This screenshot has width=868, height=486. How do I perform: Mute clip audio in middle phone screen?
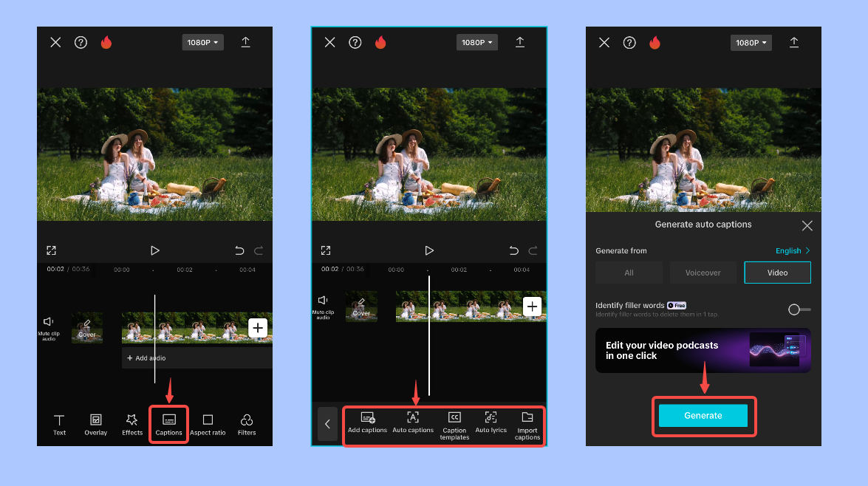(x=324, y=307)
